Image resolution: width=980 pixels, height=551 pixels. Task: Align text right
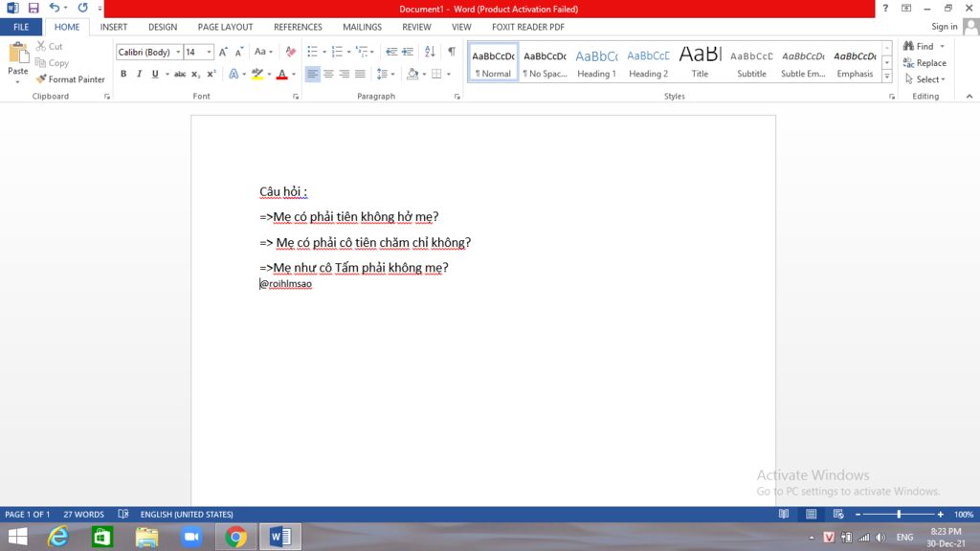pos(344,74)
